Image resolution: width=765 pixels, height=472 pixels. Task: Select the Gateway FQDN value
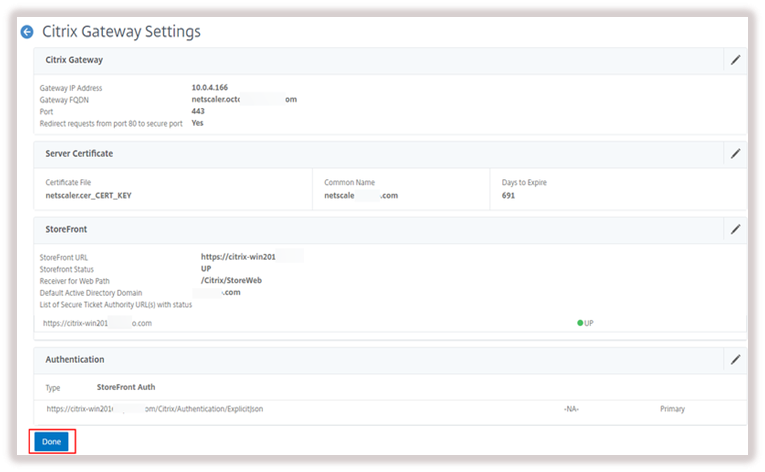coord(244,99)
